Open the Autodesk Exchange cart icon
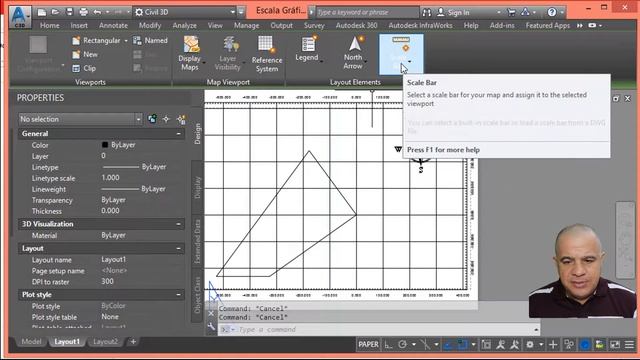Viewport: 640px width, 360px height. 511,12
